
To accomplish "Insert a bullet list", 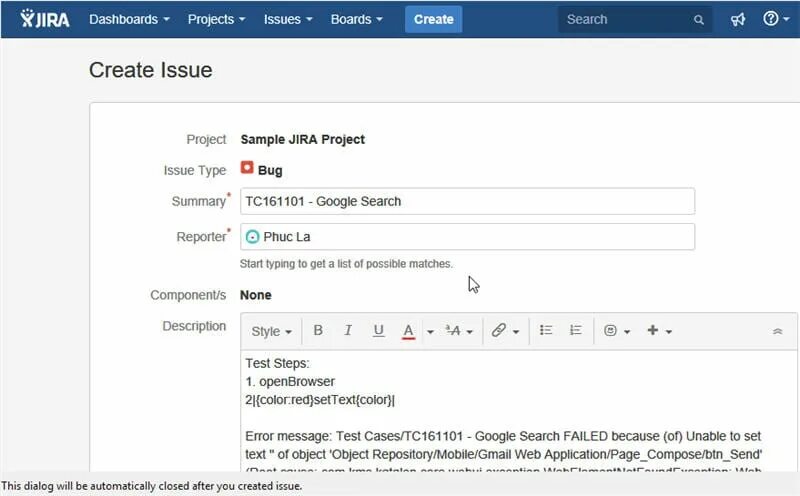I will point(546,330).
